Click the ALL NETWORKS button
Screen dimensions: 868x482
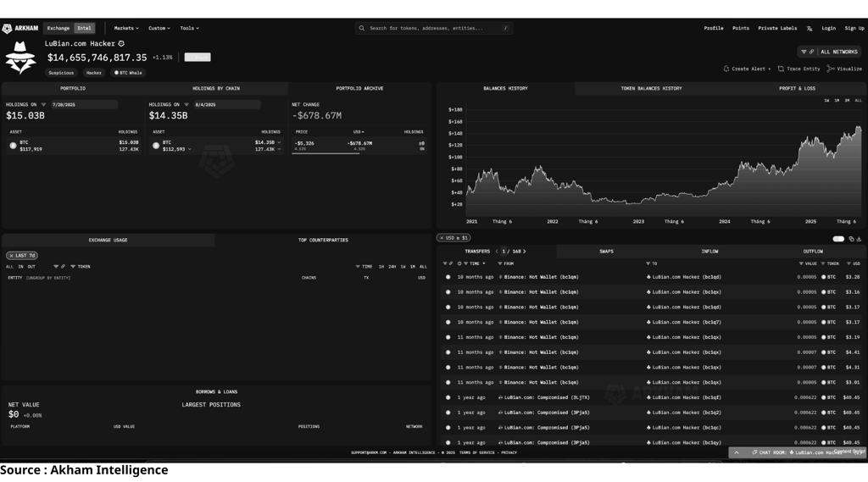(x=838, y=52)
